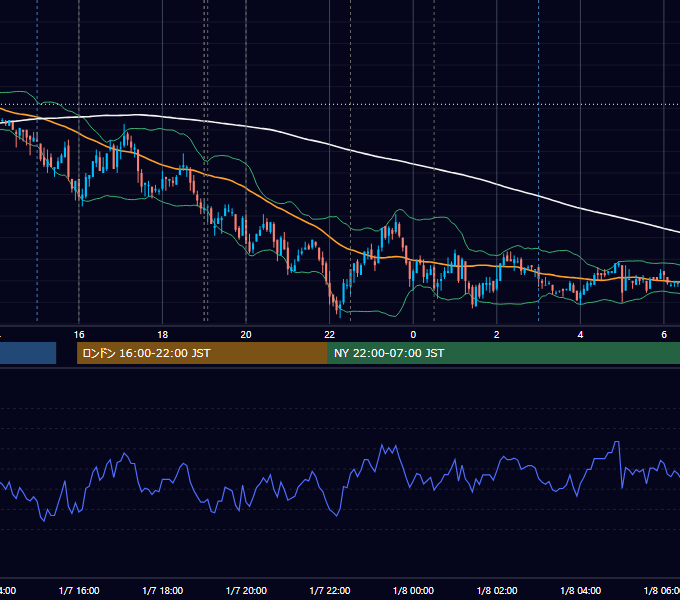
Task: Click the 1/7 18:00 date label
Action: point(163,591)
